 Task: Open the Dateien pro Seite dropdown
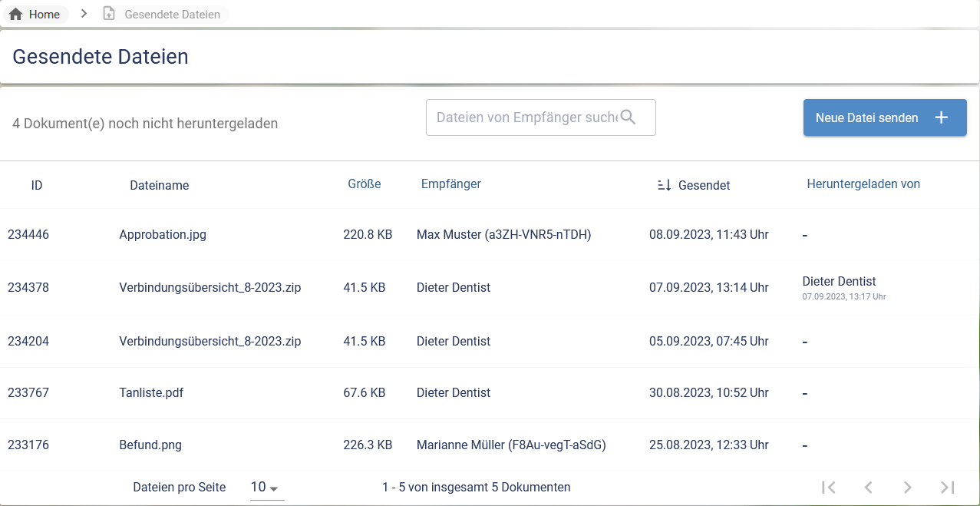(266, 488)
